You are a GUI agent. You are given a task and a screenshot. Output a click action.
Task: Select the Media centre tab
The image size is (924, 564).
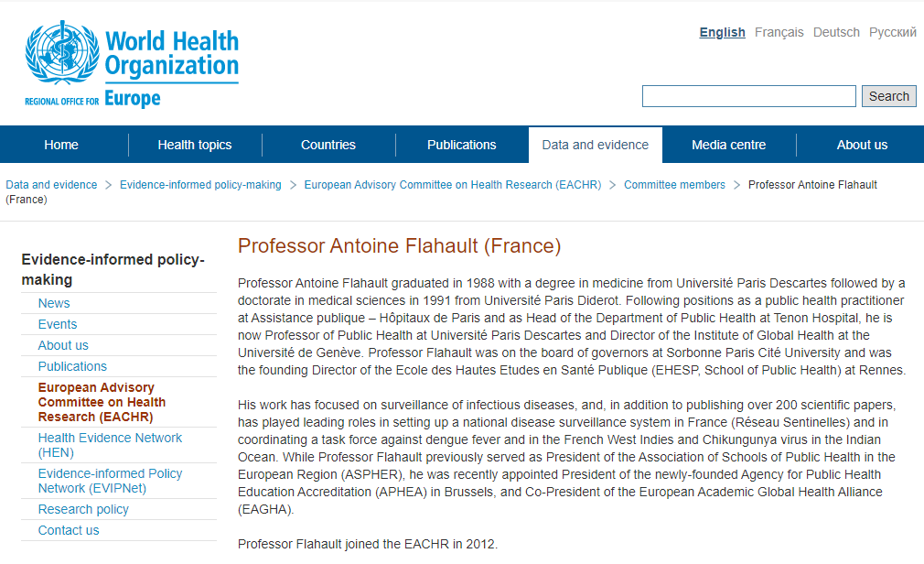click(729, 146)
